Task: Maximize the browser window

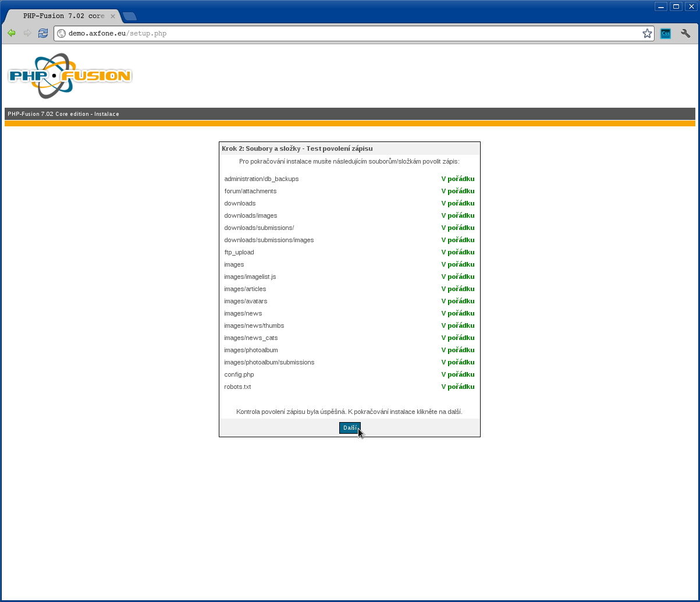Action: coord(676,6)
